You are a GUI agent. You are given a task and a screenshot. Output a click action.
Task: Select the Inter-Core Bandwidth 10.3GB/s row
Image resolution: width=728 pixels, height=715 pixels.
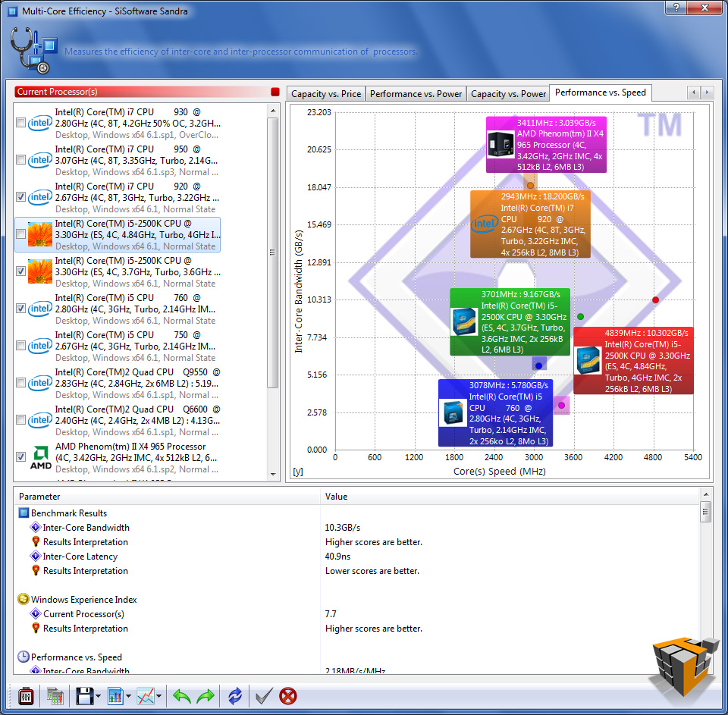click(x=356, y=528)
